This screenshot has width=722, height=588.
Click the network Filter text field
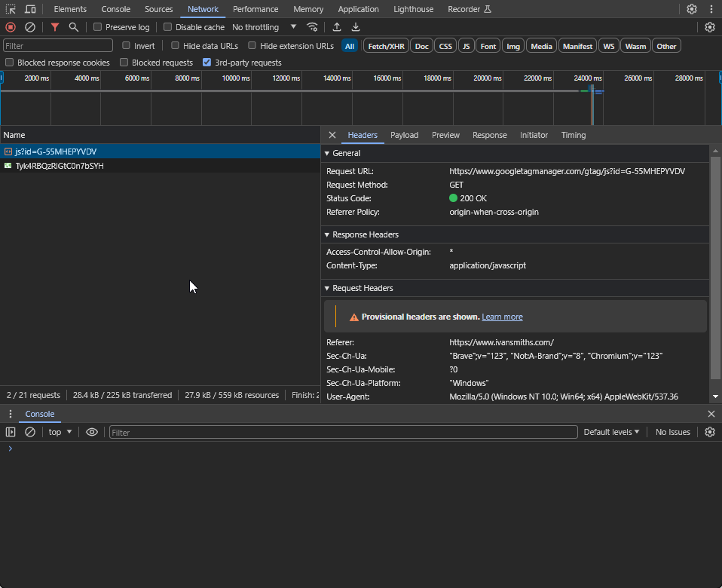click(x=58, y=46)
